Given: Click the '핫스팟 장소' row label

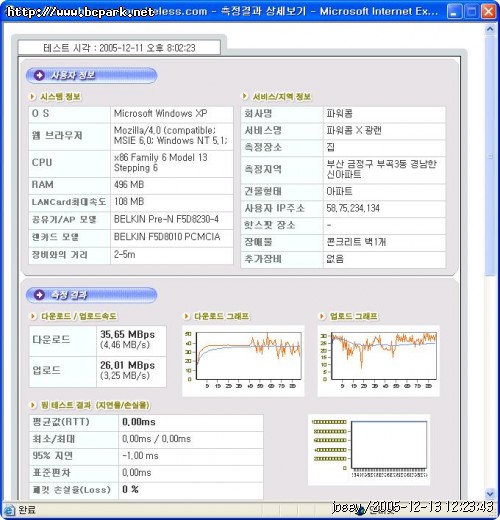Looking at the screenshot, I should 270,225.
